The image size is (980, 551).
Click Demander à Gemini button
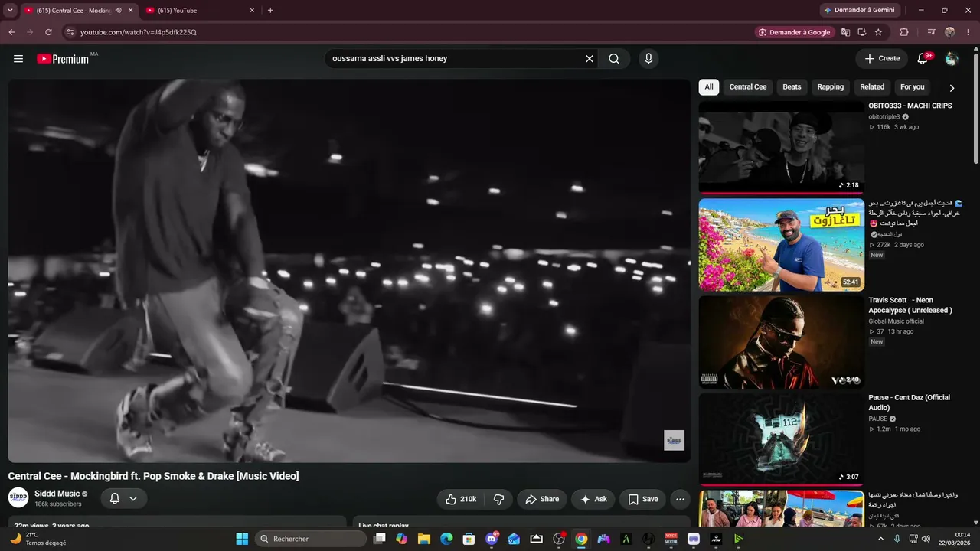point(861,10)
